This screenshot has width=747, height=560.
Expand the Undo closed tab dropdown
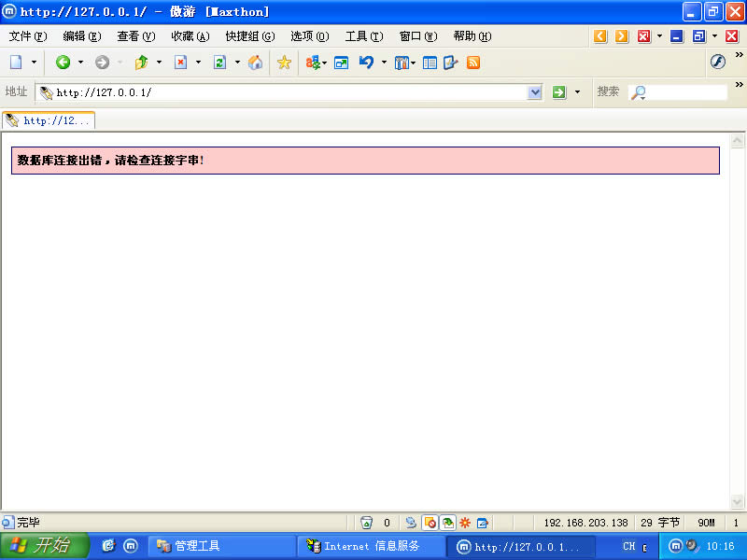click(384, 63)
